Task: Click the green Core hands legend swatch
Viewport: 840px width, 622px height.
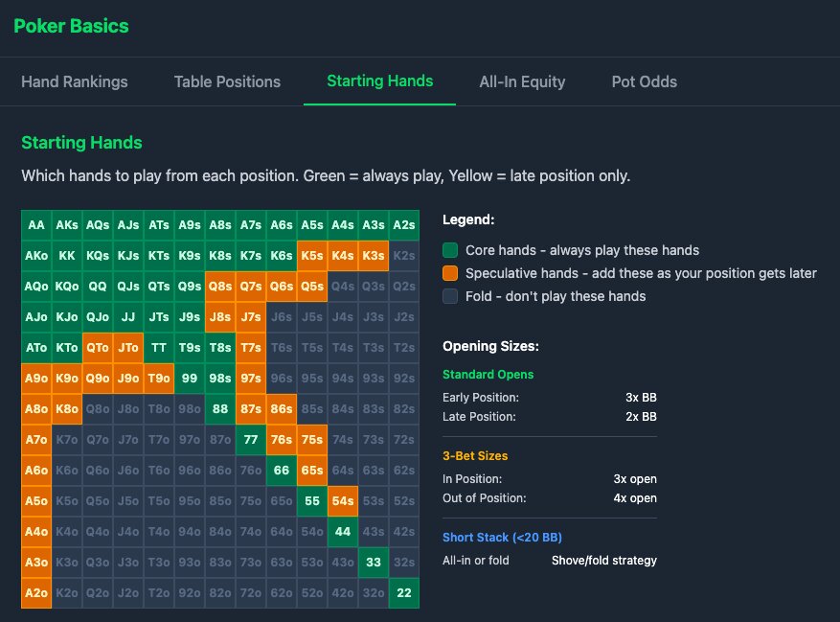Action: coord(449,250)
